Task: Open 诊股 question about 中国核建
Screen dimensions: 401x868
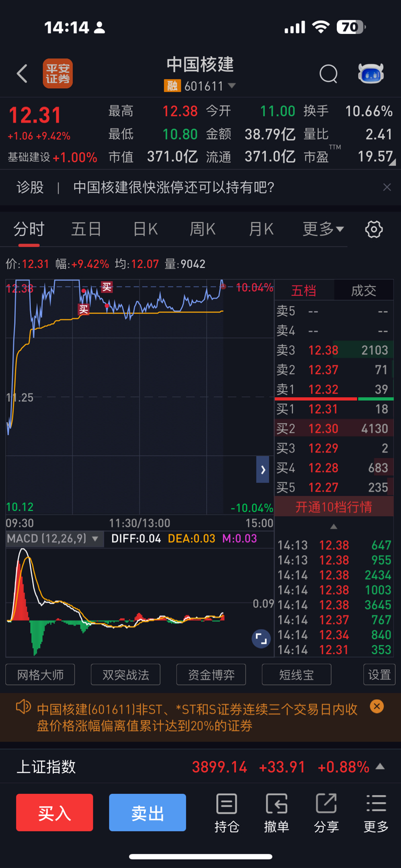Action: (174, 187)
